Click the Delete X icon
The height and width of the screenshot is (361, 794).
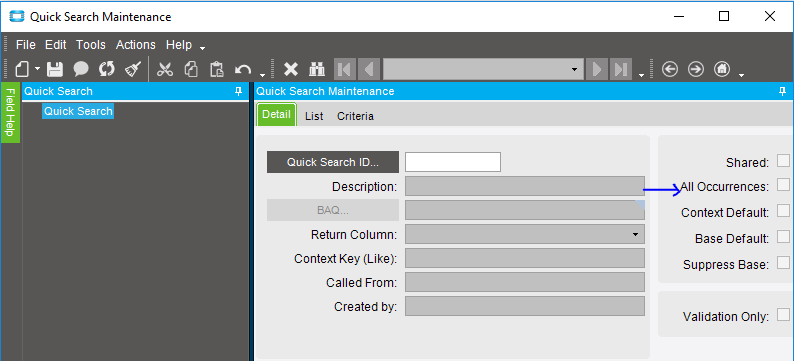pos(291,69)
